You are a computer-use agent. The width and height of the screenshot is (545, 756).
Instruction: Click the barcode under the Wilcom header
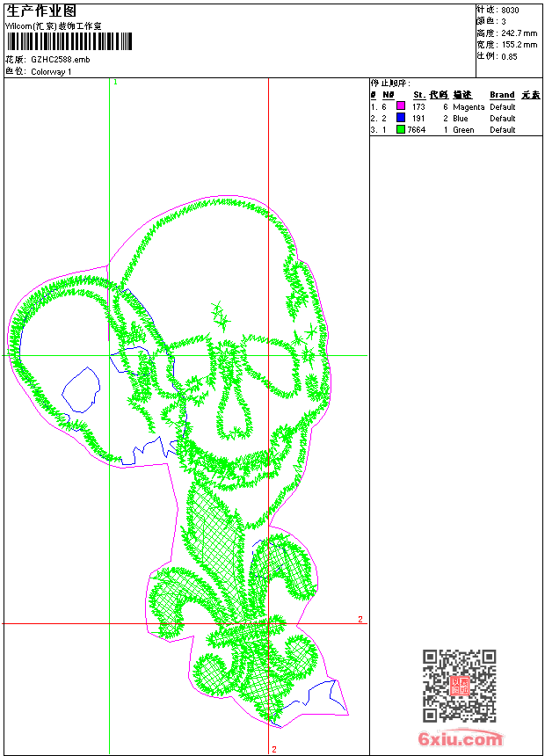point(69,41)
